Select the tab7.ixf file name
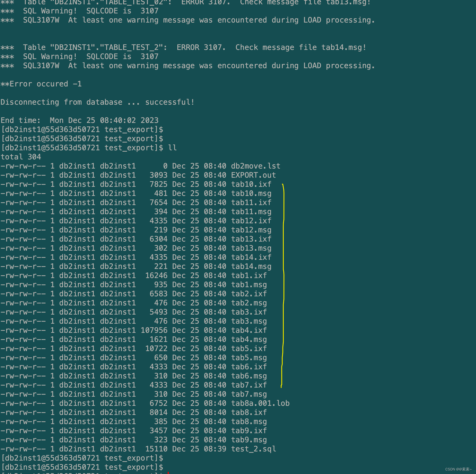The width and height of the screenshot is (476, 474). [249, 385]
